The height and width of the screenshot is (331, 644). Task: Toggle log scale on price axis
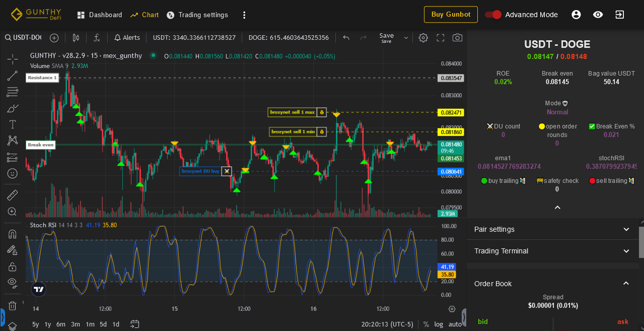(439, 324)
